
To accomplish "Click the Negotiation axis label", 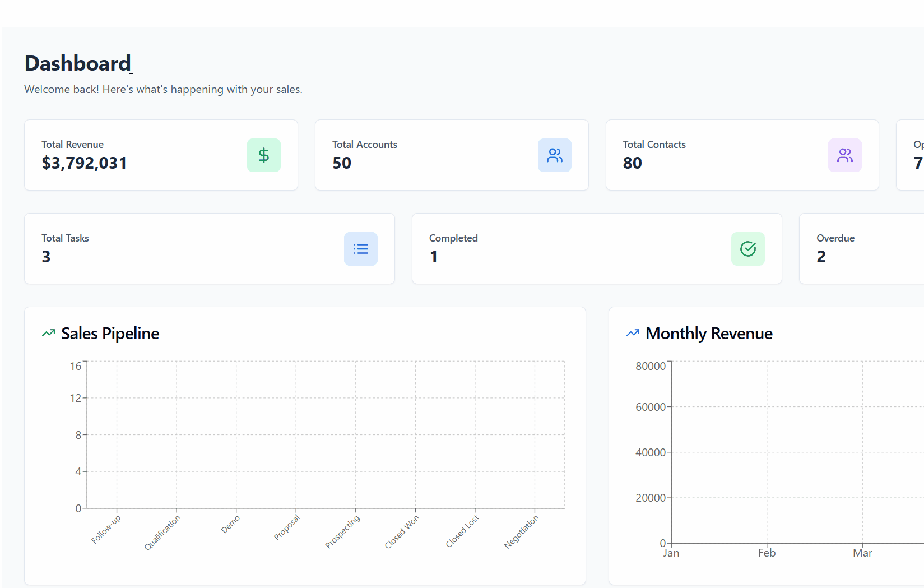I will 521,532.
